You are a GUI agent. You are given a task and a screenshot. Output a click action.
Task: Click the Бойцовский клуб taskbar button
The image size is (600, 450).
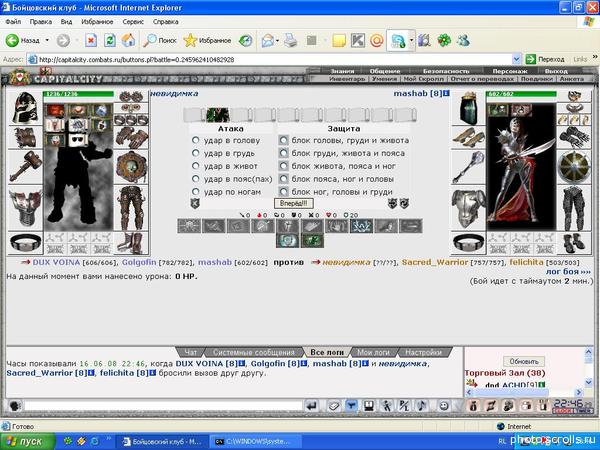162,442
